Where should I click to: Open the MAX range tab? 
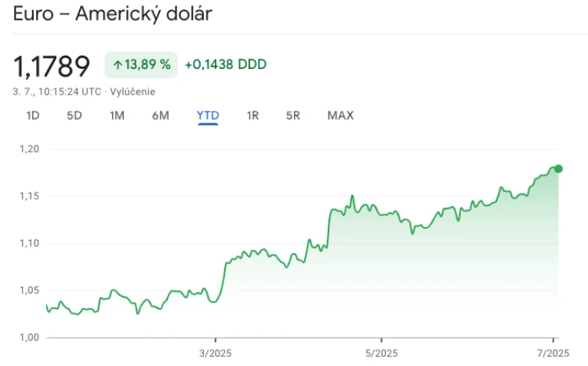tap(340, 115)
